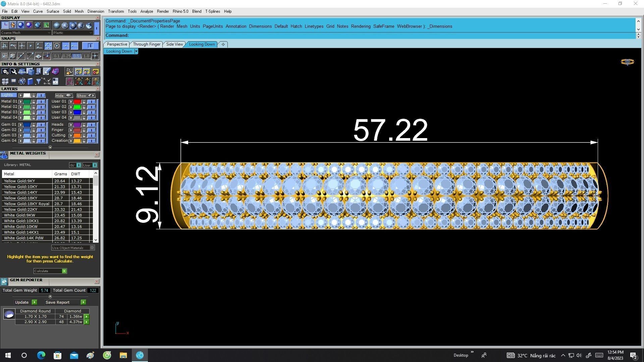Toggle lock on Gem 02 layer
Viewport: 644px width, 362px height.
(x=34, y=130)
